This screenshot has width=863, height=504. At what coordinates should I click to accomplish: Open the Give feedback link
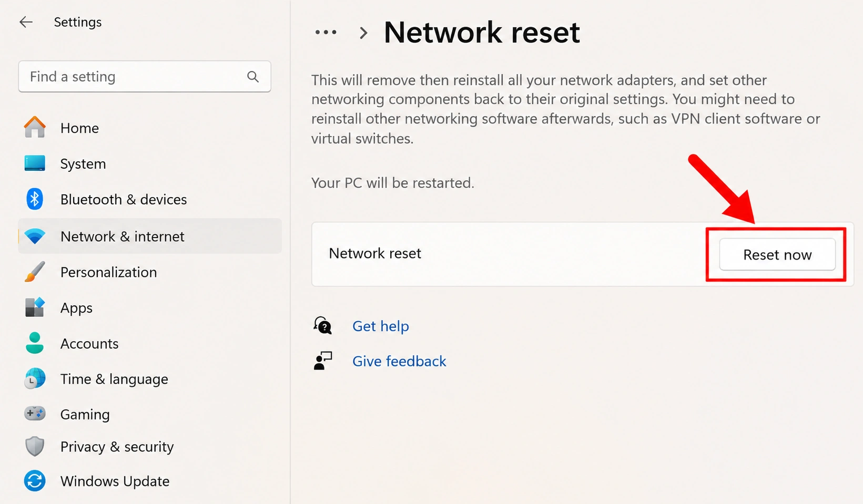pyautogui.click(x=399, y=361)
